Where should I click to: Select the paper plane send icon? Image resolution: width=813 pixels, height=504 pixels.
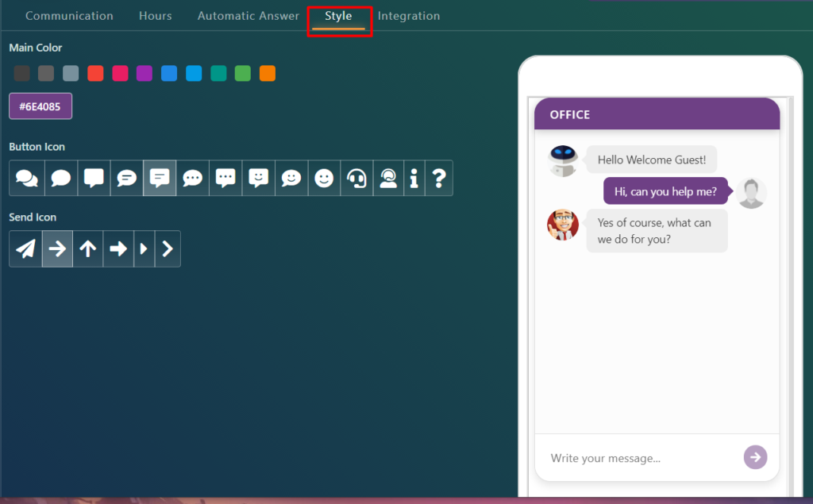pyautogui.click(x=26, y=249)
